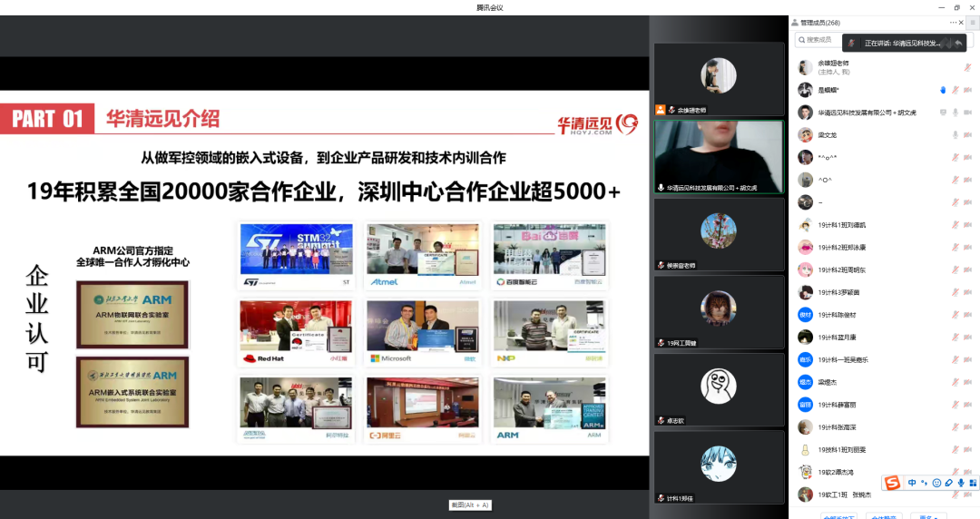Open the more options (…) menu in members panel
Screen dimensions: 980x519
[953, 23]
